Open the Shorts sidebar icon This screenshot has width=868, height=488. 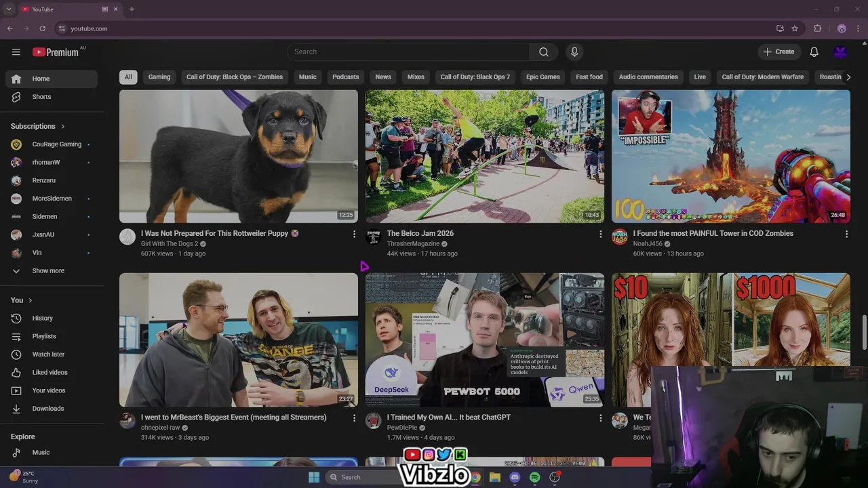pos(16,97)
